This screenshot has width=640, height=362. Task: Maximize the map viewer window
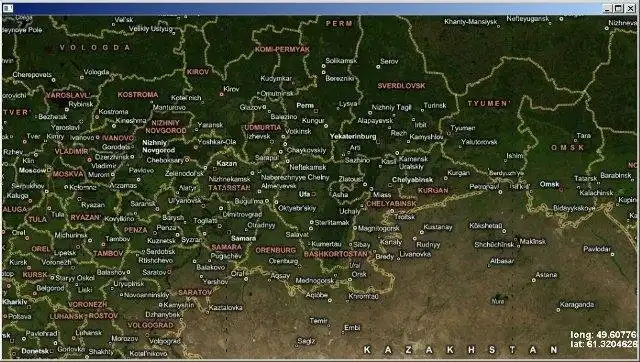point(619,9)
